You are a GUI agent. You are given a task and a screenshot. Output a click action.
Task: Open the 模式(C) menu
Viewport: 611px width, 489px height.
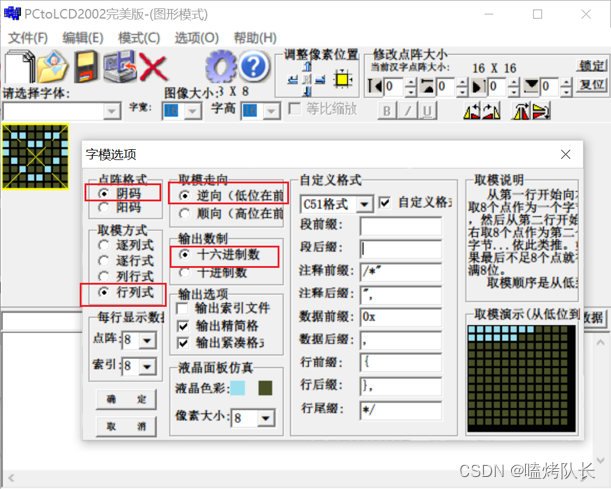[139, 38]
